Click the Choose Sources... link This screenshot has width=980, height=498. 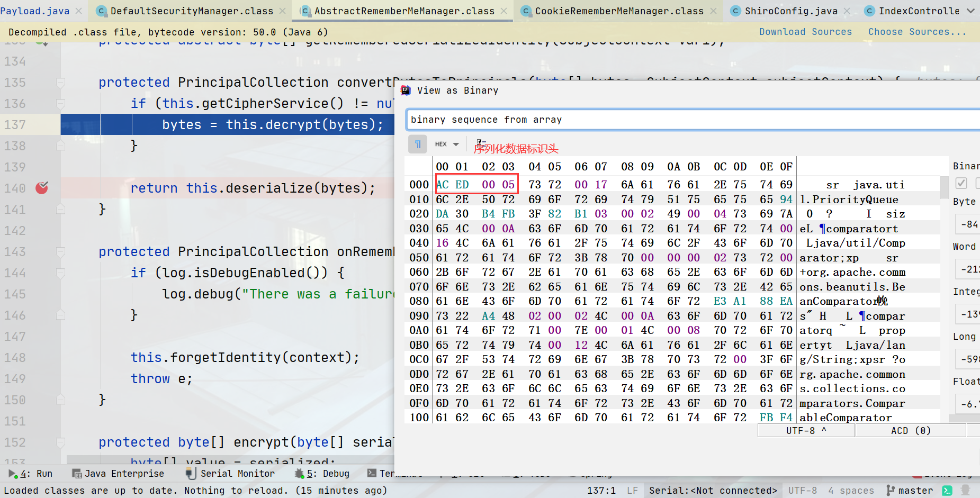917,32
